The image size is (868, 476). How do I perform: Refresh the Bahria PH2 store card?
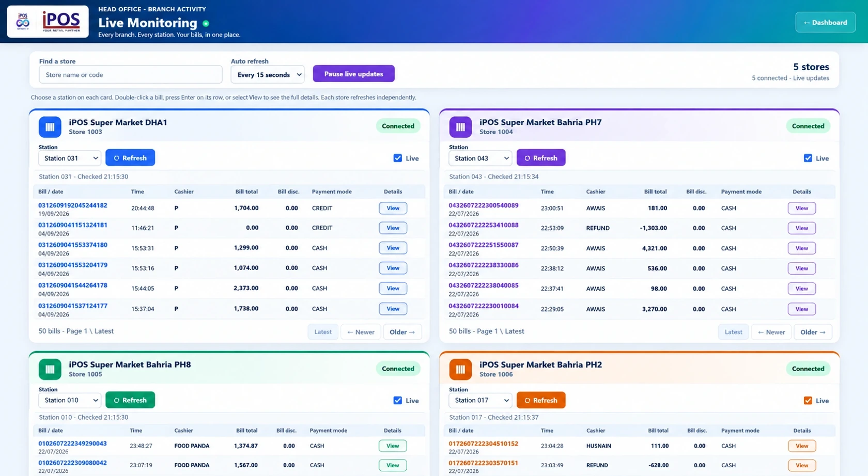pos(540,400)
